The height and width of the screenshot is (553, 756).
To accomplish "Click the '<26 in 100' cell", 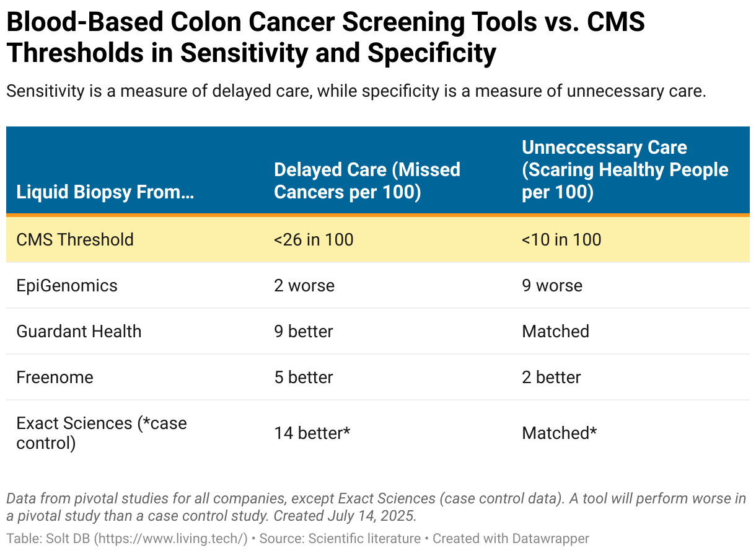I will (314, 239).
